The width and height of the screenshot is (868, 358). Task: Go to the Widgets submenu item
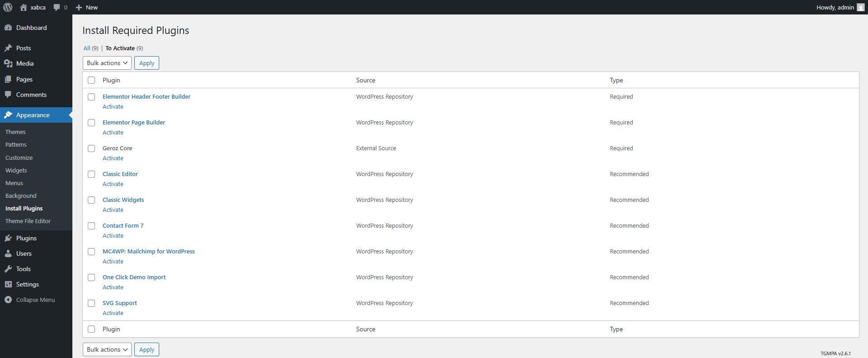click(16, 170)
